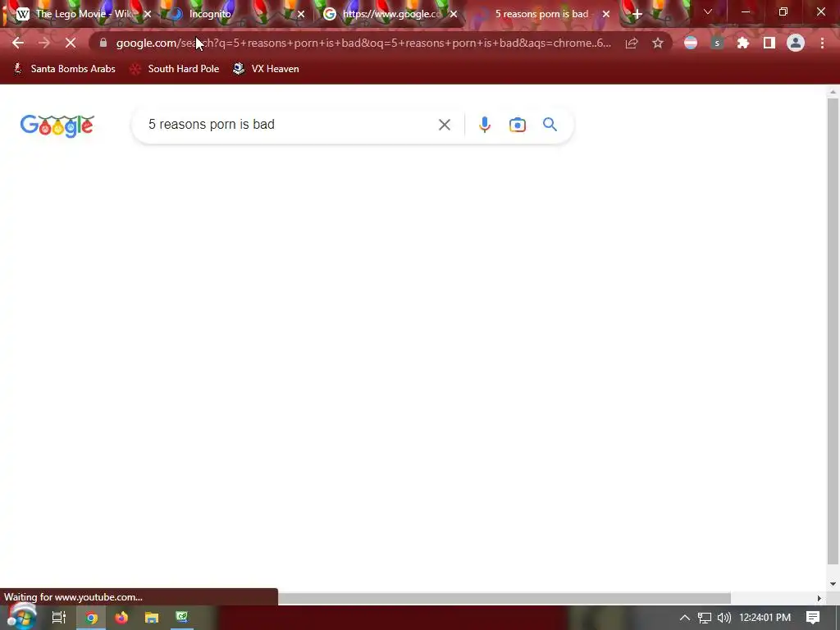This screenshot has height=630, width=840.
Task: Open the 'S' extension icon in toolbar
Action: point(717,43)
